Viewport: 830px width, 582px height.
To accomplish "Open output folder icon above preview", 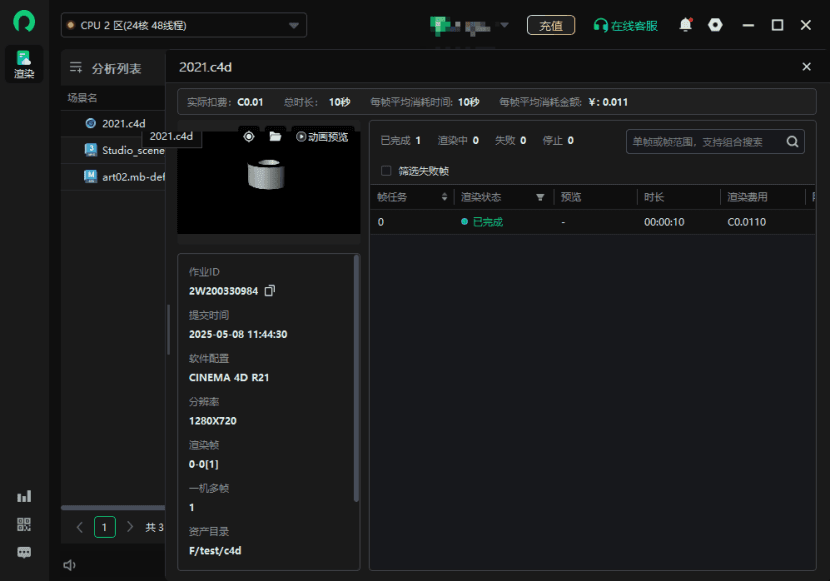I will pos(275,137).
